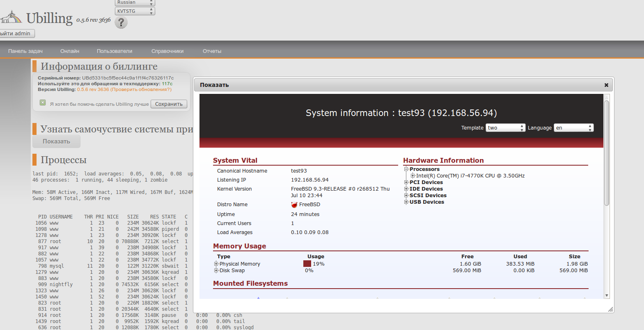Click the System Vital heading

[235, 161]
